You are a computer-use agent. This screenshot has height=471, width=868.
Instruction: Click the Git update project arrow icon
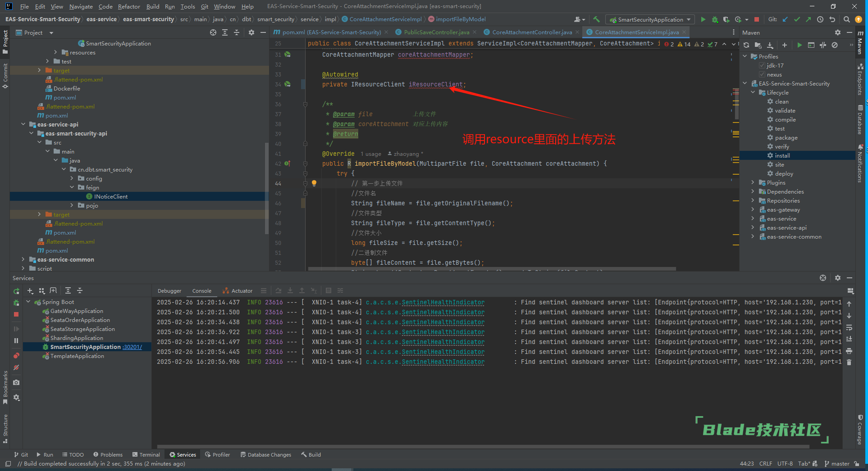point(786,19)
